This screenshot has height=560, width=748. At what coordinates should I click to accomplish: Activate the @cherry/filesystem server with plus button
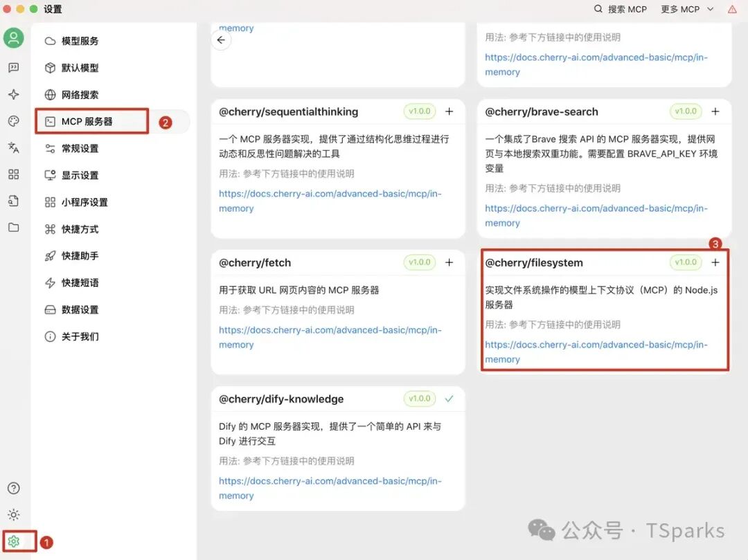click(715, 262)
